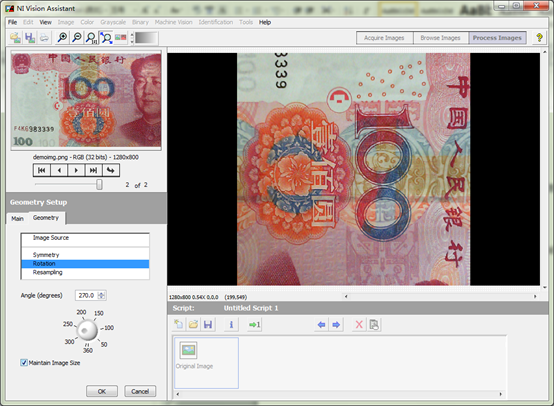Go to the previous image
554x406 pixels.
tap(59, 170)
